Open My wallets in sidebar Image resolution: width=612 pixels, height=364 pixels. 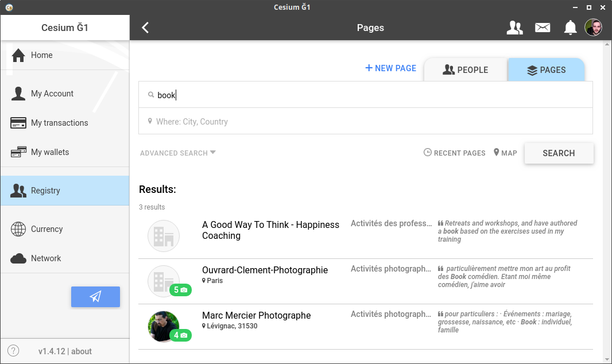(x=65, y=152)
